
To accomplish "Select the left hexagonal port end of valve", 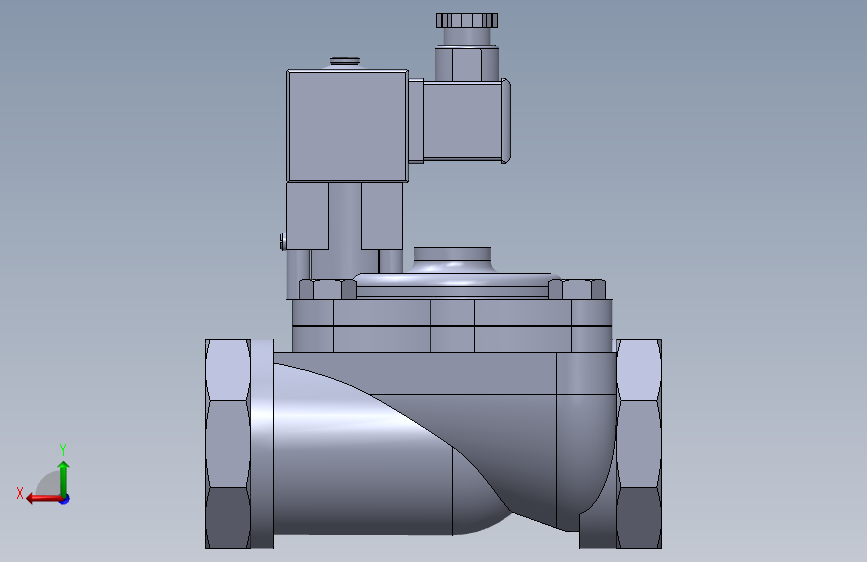I will tap(228, 444).
